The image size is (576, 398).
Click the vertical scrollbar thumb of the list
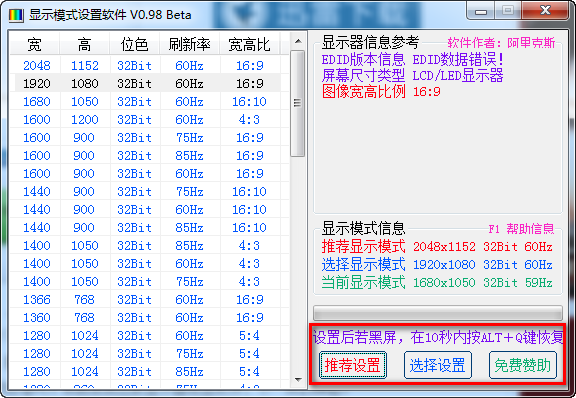[297, 103]
